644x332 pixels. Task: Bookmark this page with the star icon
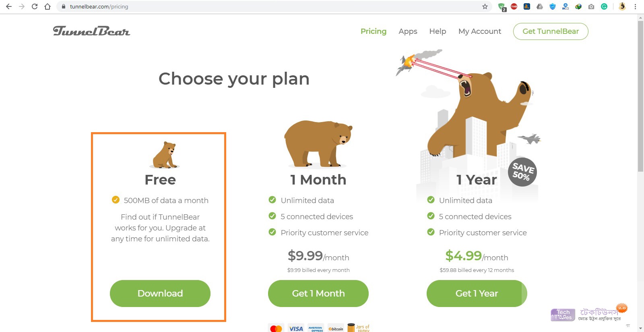point(485,6)
